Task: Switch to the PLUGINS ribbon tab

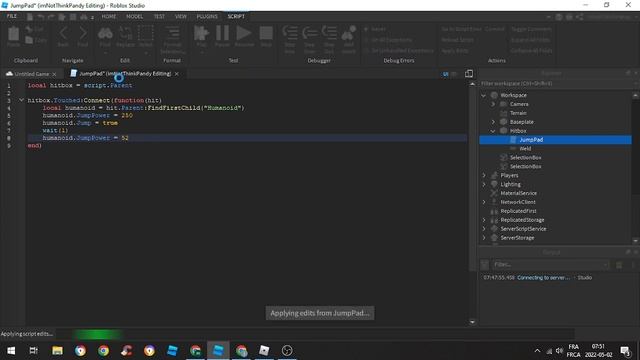Action: pos(207,16)
